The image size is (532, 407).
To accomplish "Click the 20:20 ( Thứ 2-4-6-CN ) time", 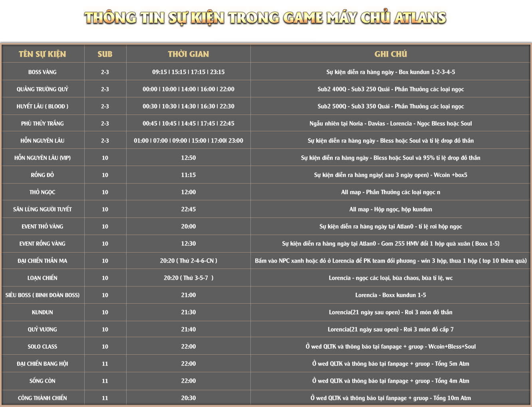I will click(189, 261).
